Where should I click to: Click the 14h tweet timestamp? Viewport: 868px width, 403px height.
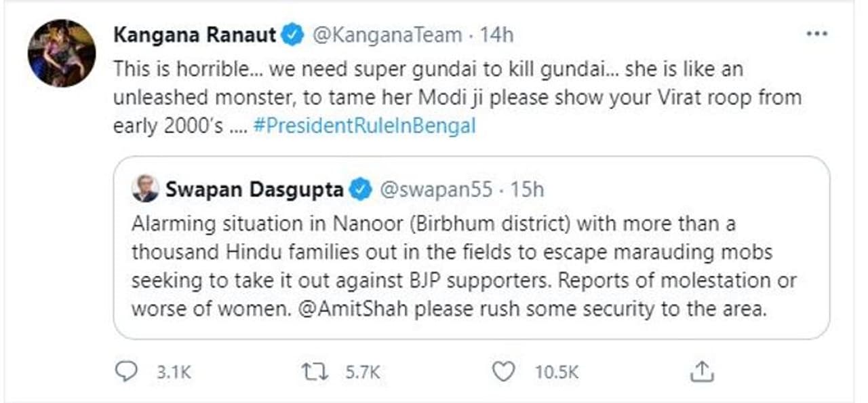pos(496,35)
